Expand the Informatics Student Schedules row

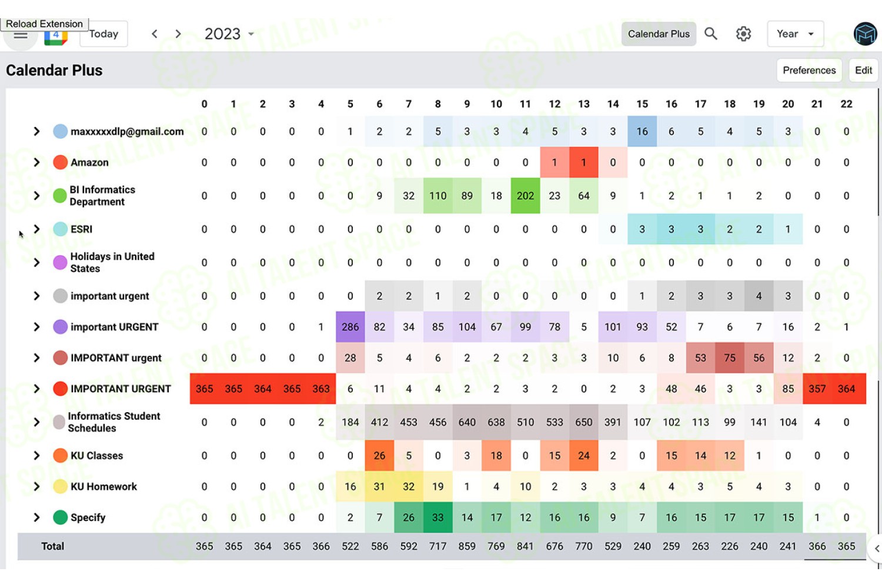pyautogui.click(x=36, y=422)
